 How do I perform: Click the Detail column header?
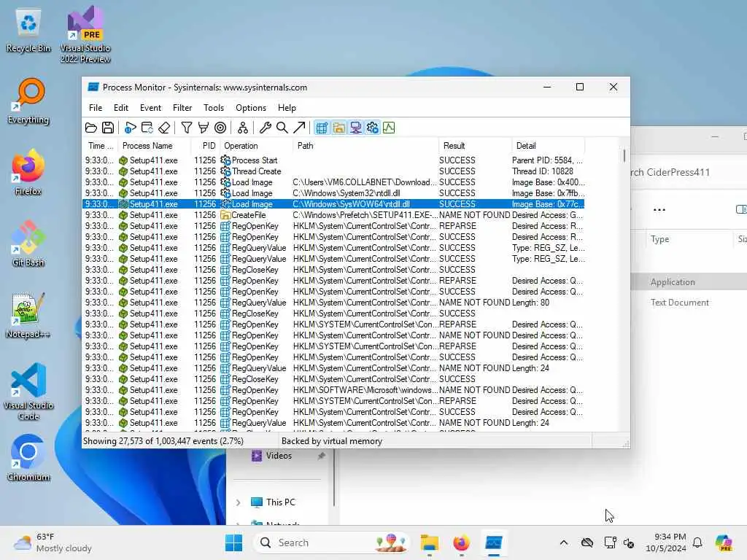click(x=548, y=146)
